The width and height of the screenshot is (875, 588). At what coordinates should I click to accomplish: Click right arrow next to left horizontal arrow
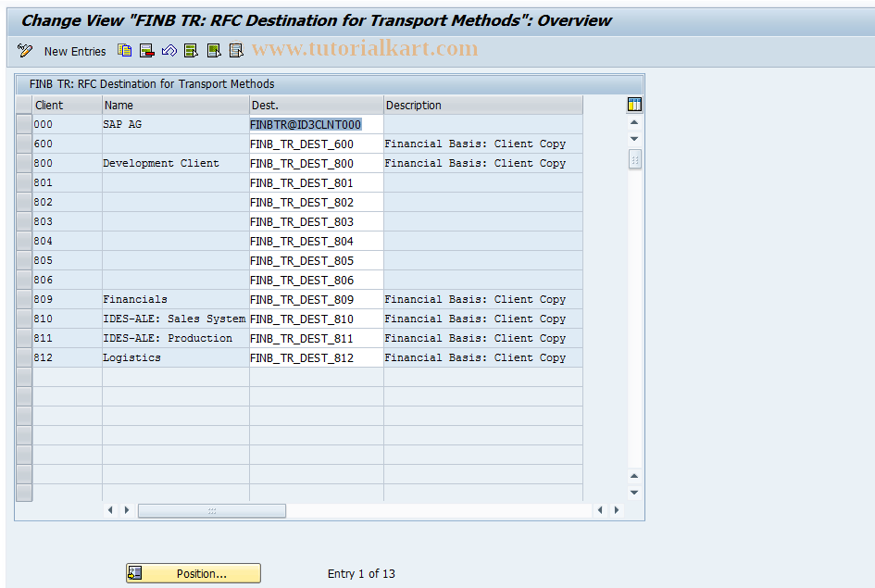127,510
